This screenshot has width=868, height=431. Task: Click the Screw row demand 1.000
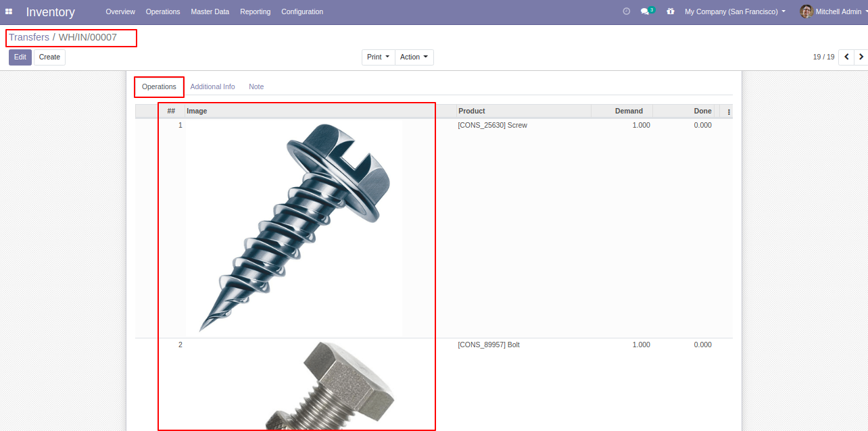[x=641, y=125]
